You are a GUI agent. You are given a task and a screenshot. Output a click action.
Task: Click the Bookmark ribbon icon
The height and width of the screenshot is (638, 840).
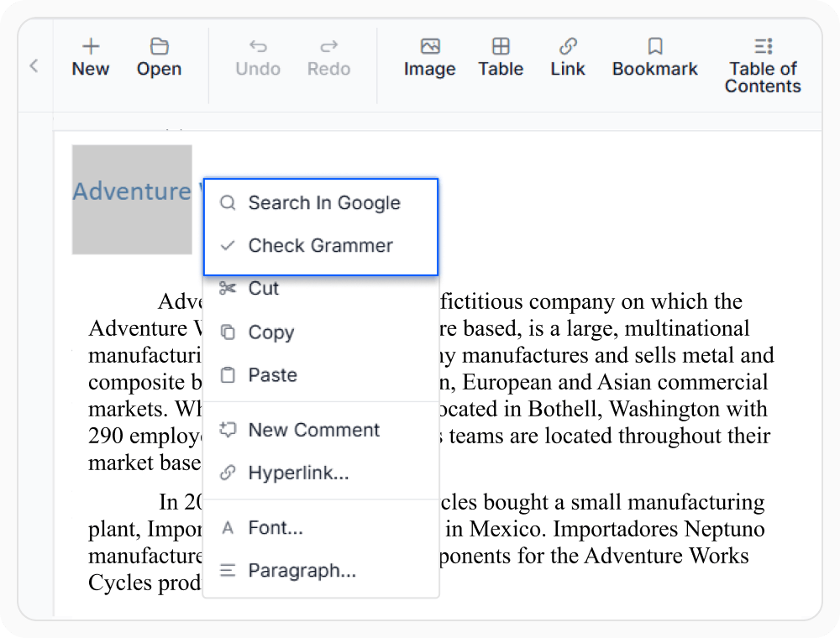[655, 46]
